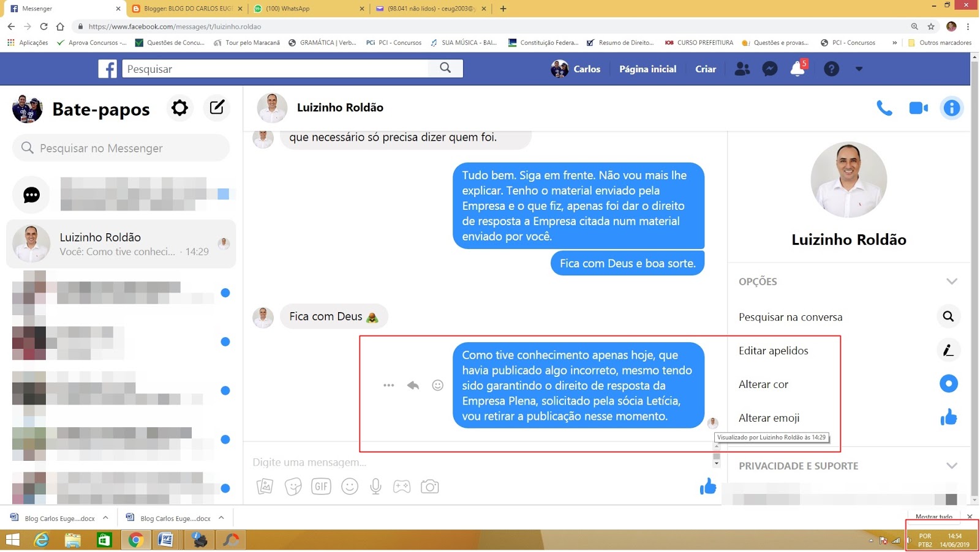Click the message input box
The image size is (980, 552).
click(x=481, y=462)
